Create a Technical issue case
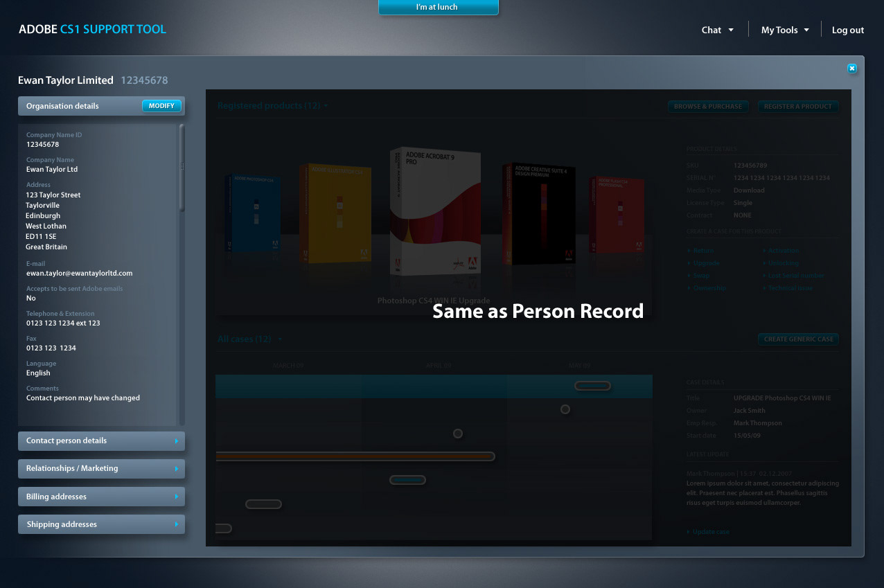 coord(789,288)
